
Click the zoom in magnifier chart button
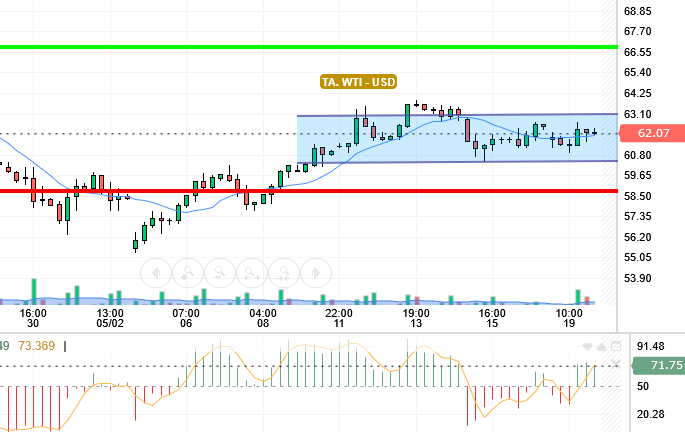coord(188,273)
